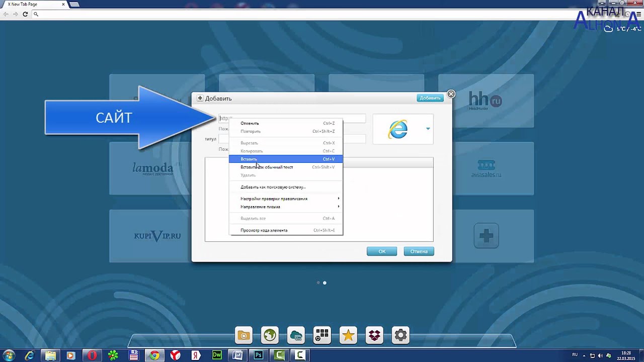Select the Internet Explorer thumbnail preview
644x362 pixels.
397,129
